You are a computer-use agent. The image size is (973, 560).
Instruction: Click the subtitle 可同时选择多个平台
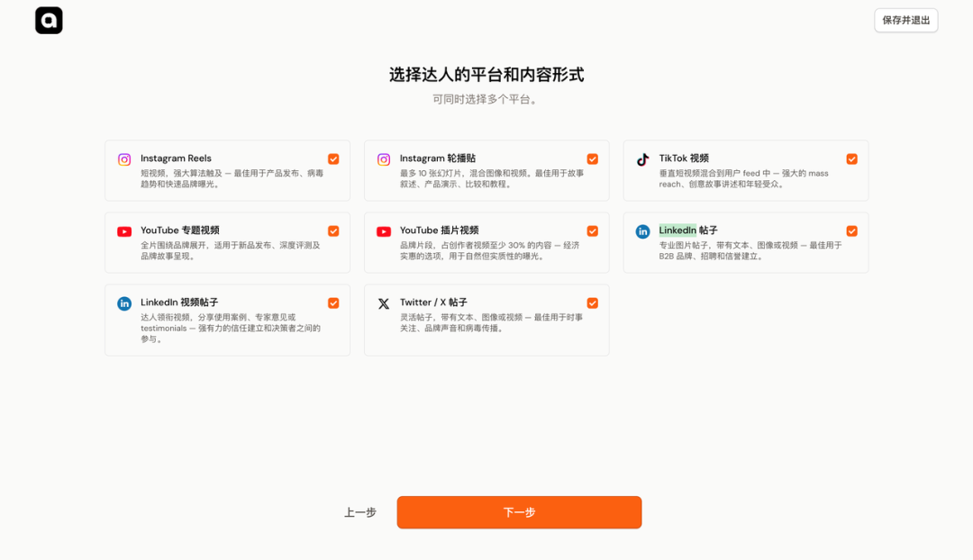[486, 99]
